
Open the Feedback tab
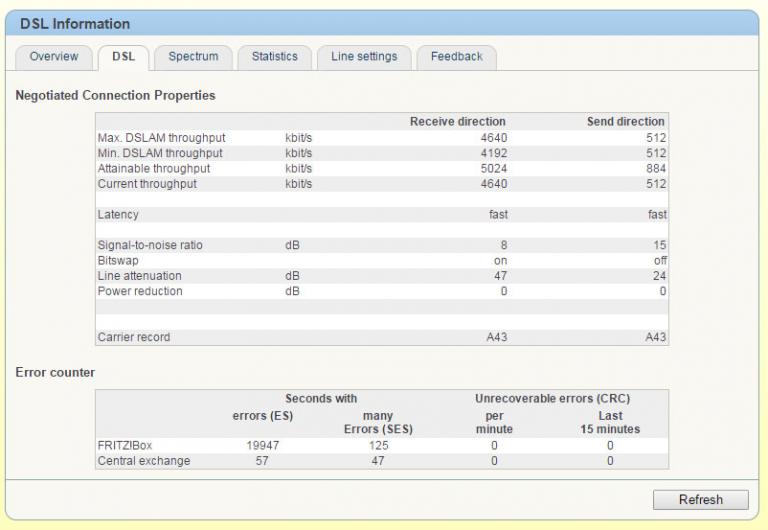(x=456, y=57)
